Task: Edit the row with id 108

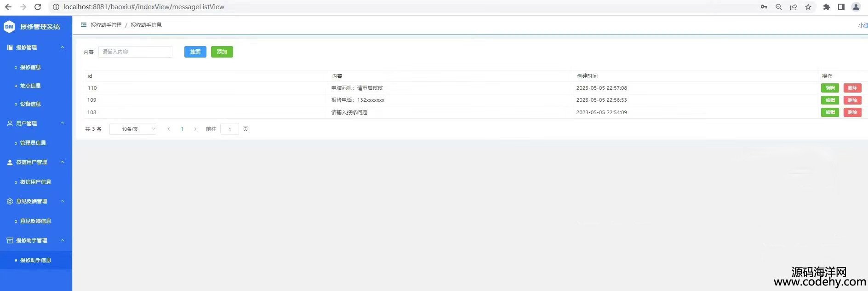Action: point(830,112)
